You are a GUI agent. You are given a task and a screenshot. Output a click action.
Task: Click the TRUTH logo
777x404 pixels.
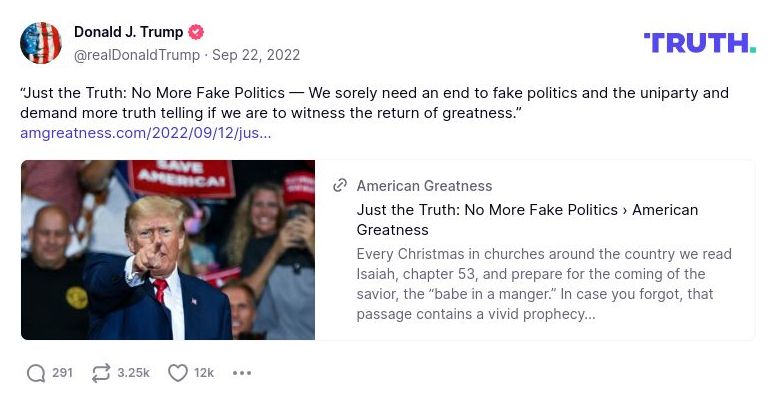click(699, 43)
